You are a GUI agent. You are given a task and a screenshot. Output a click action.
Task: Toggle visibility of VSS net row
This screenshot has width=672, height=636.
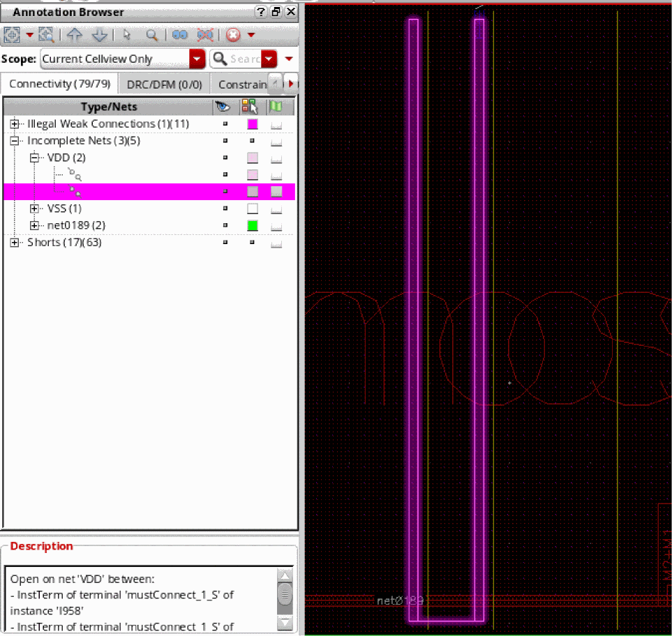[x=225, y=209]
